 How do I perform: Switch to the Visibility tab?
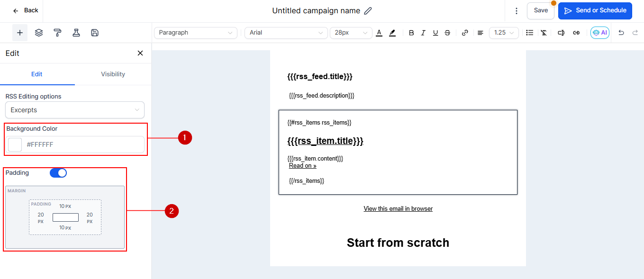(x=113, y=74)
